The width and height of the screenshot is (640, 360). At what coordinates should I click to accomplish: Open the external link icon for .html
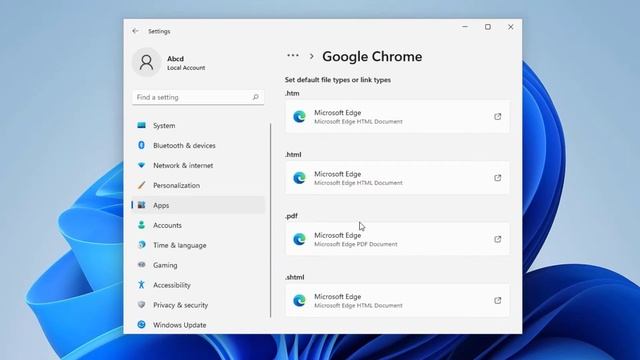click(498, 178)
